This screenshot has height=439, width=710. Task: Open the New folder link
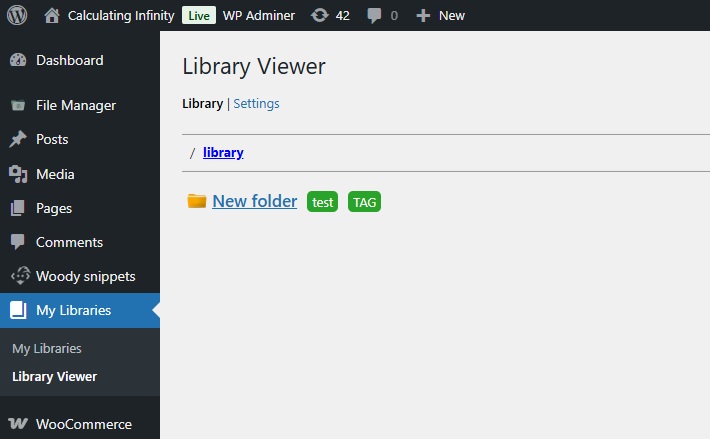tap(254, 201)
